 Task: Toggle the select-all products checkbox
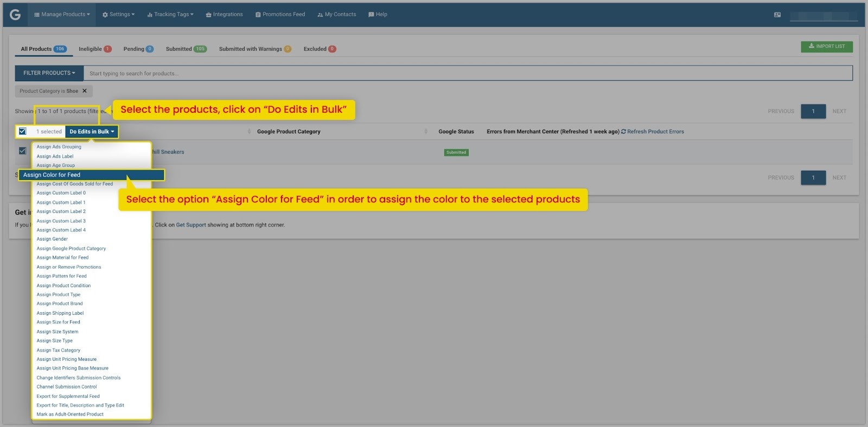[x=22, y=131]
